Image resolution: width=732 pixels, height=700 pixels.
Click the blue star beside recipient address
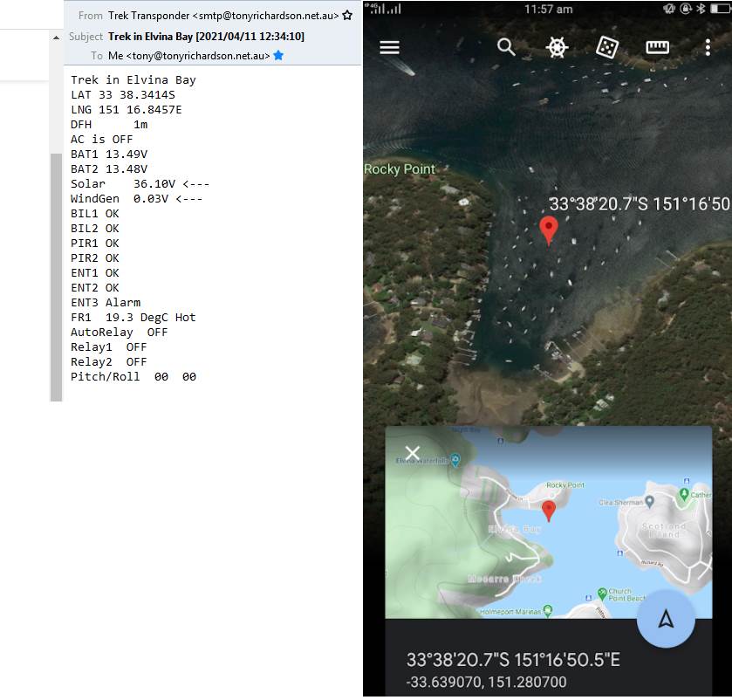pos(278,55)
